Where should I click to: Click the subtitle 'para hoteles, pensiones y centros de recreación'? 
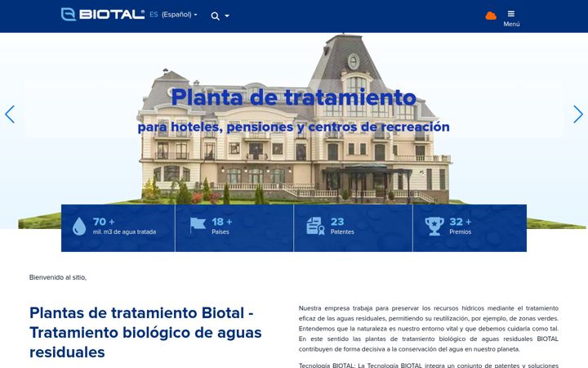pyautogui.click(x=294, y=127)
